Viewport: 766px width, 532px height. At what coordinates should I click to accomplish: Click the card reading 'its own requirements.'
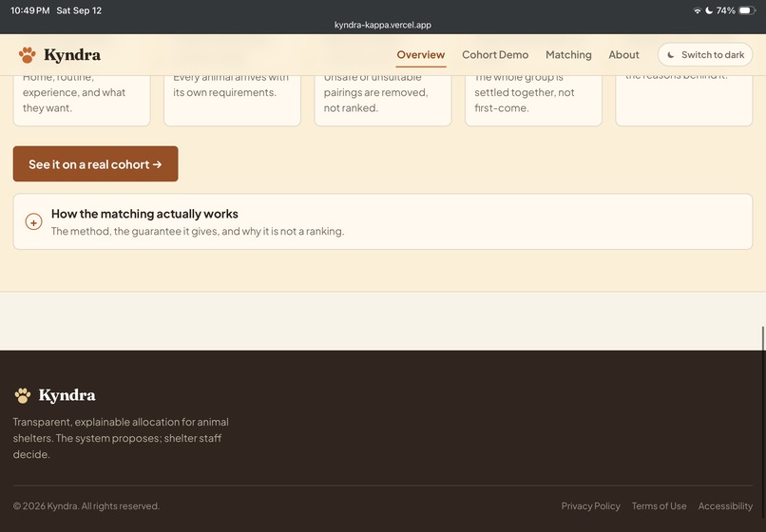coord(232,101)
